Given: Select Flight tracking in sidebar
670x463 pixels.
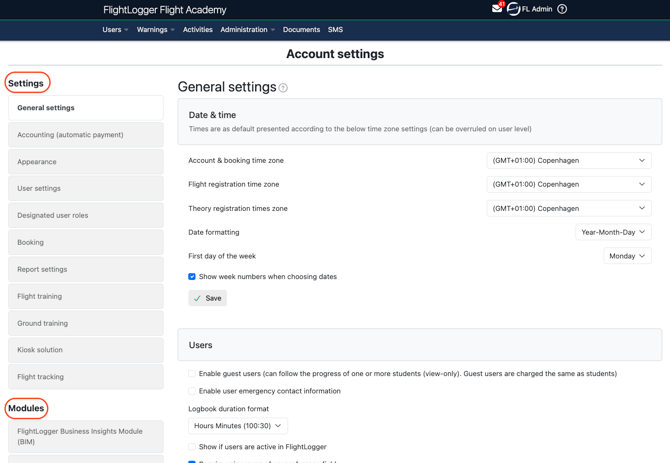Looking at the screenshot, I should [86, 377].
